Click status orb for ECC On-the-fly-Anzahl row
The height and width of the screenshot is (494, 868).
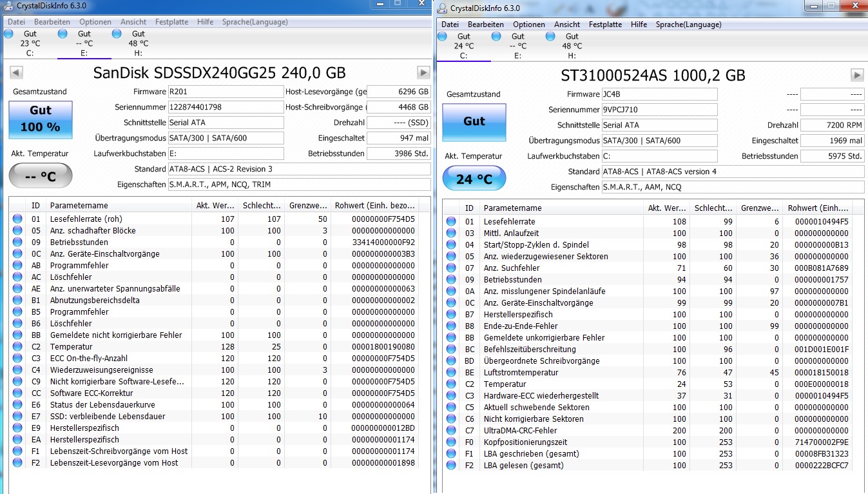coord(17,359)
